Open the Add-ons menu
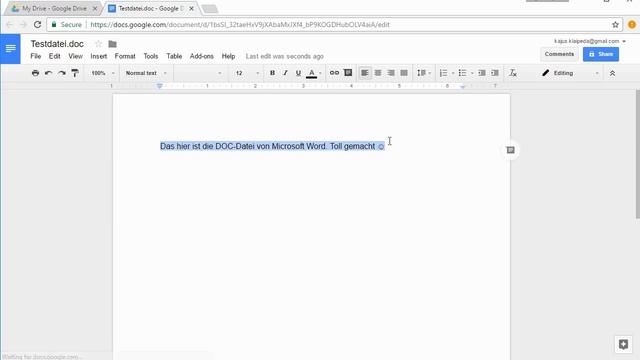 pos(202,56)
